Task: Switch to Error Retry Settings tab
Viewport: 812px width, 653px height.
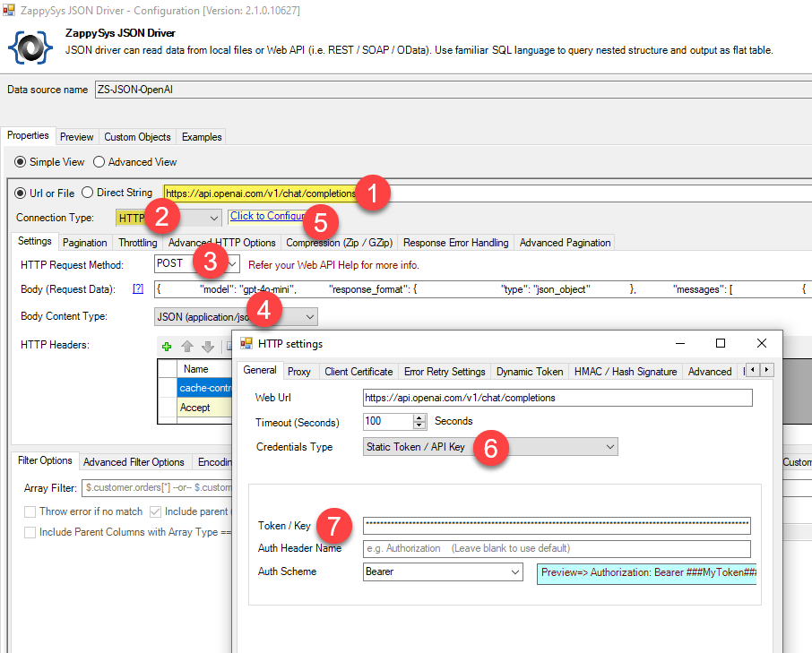Action: click(x=445, y=372)
